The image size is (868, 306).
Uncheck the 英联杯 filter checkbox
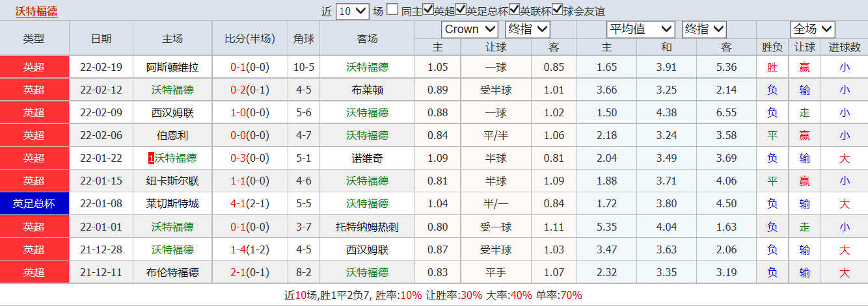[x=514, y=10]
